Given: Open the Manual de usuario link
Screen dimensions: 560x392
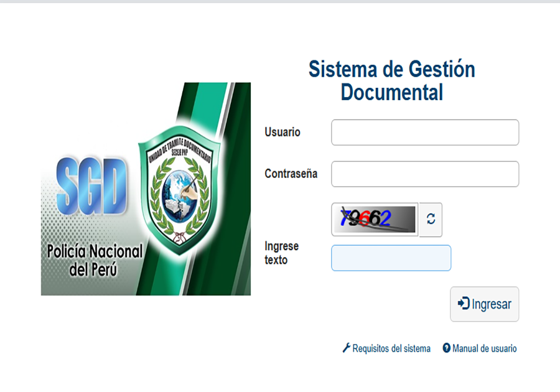Looking at the screenshot, I should (484, 348).
